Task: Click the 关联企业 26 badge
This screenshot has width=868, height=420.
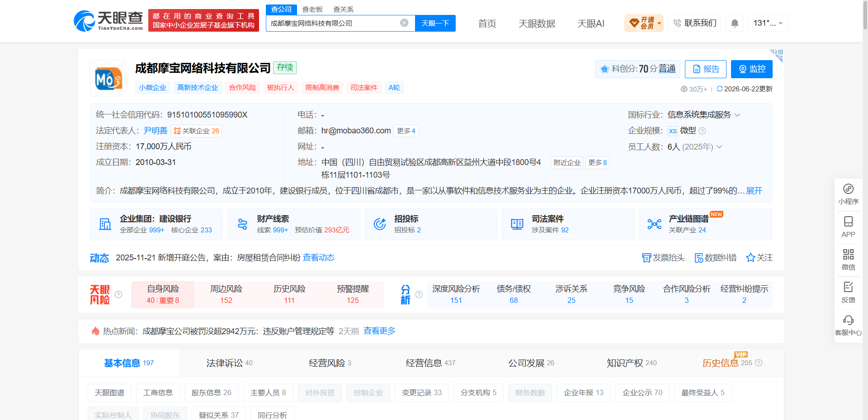Action: [196, 131]
